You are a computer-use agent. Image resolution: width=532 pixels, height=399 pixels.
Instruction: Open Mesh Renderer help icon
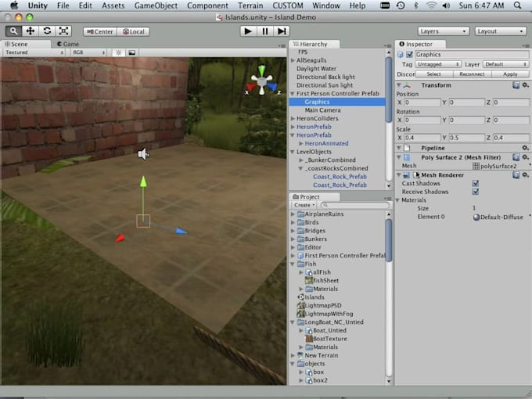[516, 175]
